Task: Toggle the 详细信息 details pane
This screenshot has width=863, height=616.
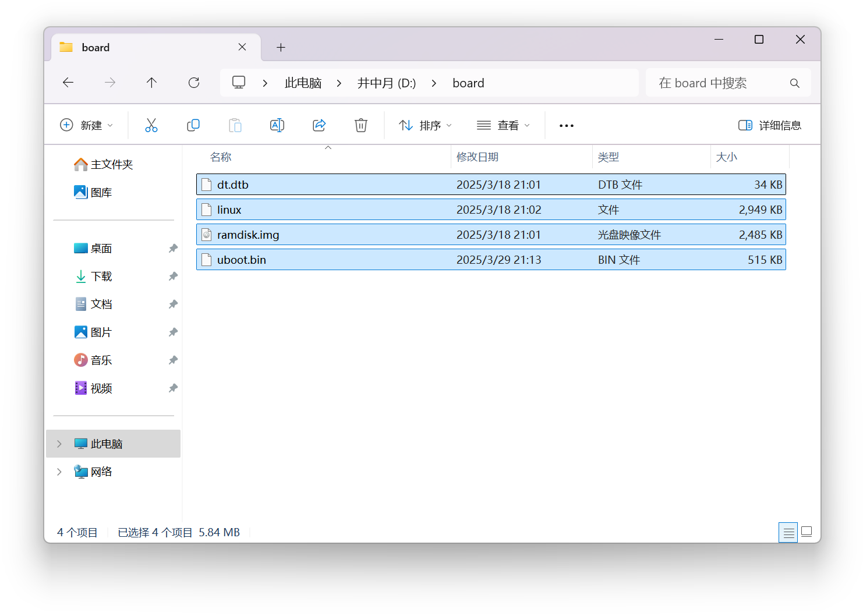Action: (769, 125)
